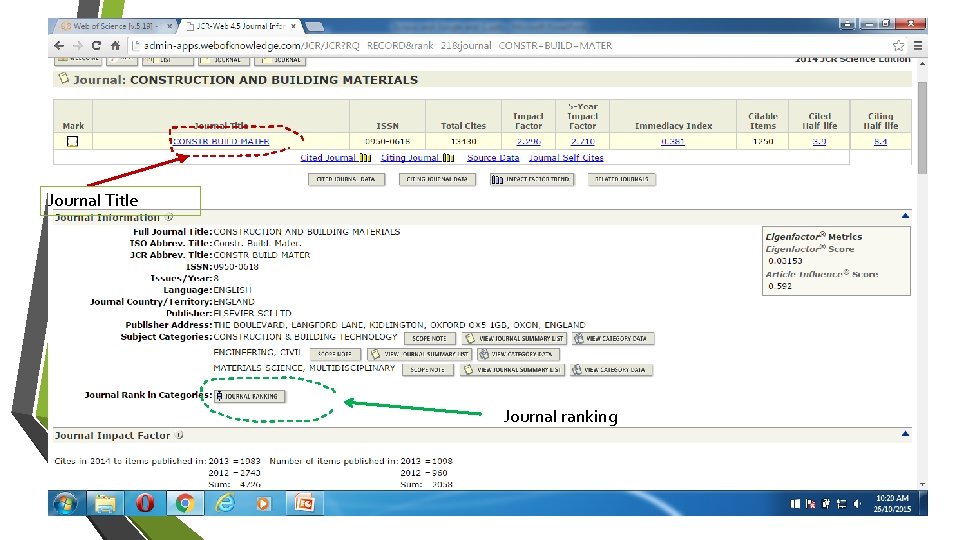Image resolution: width=960 pixels, height=540 pixels.
Task: Click the page vertical scrollbar thumb
Action: (x=922, y=127)
